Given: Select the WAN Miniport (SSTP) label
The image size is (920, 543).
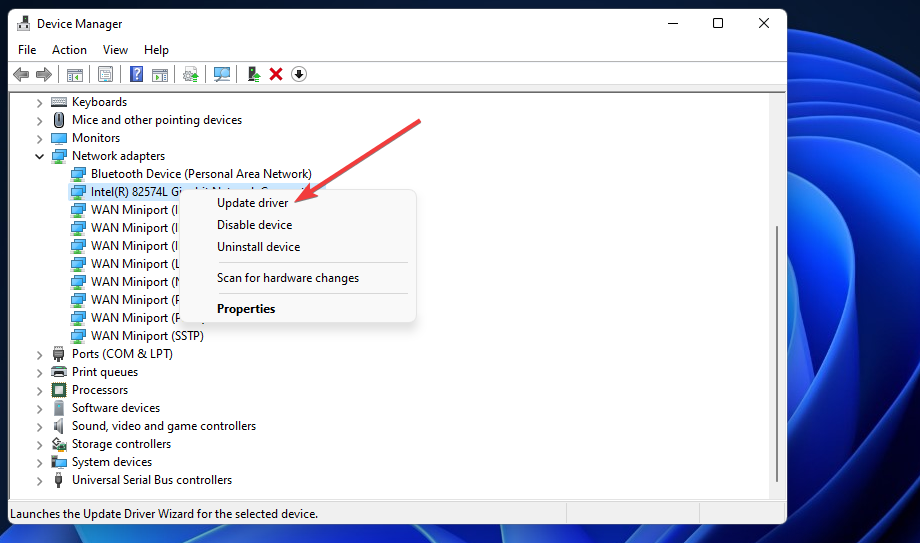Looking at the screenshot, I should click(147, 336).
